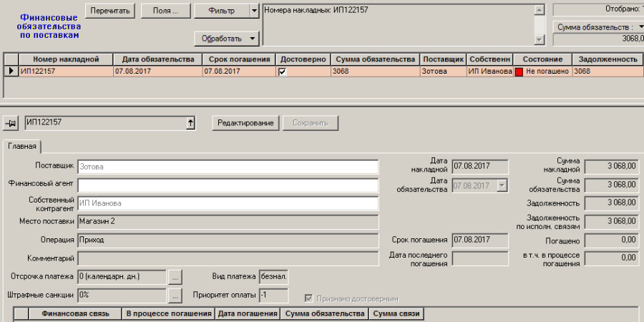644x322 pixels.
Task: Click the Операция field showing Приход
Action: 228,240
